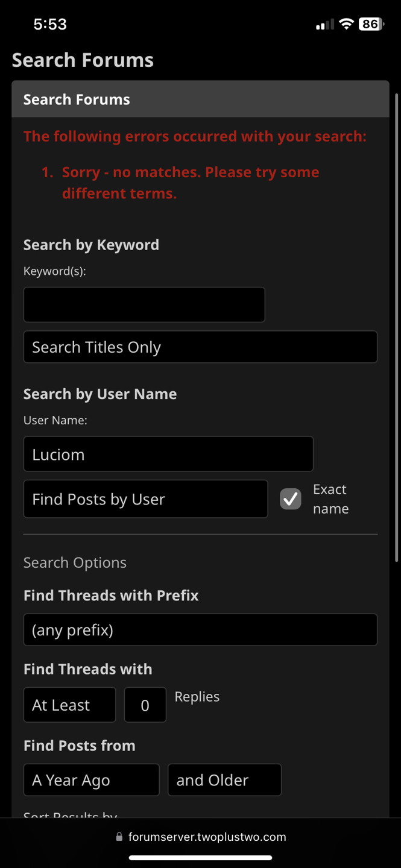The image size is (401, 868).
Task: Tap the Search Forums panel header bar
Action: click(200, 99)
